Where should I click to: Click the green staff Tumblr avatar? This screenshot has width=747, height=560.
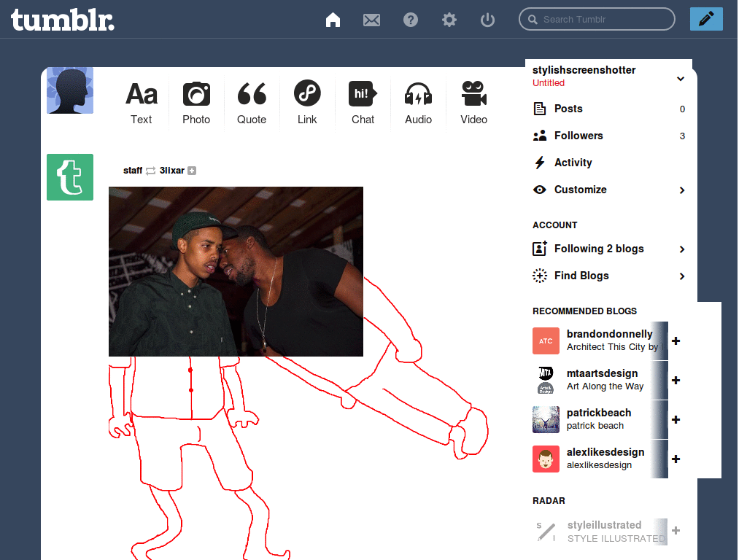click(70, 177)
